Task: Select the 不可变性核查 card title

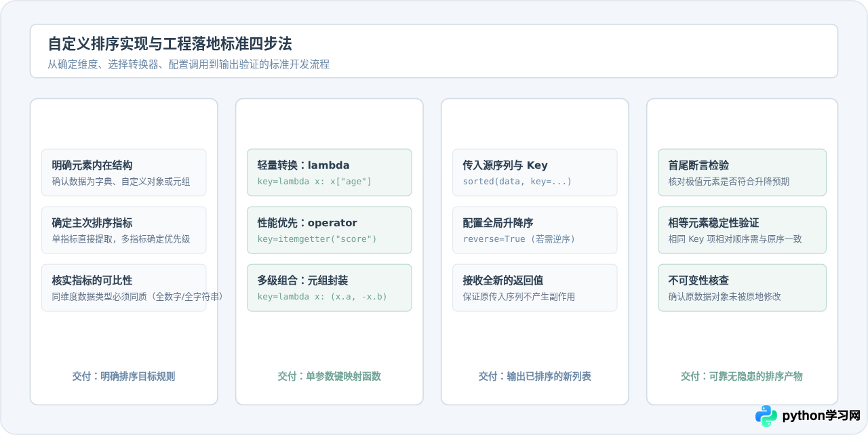Action: 698,281
